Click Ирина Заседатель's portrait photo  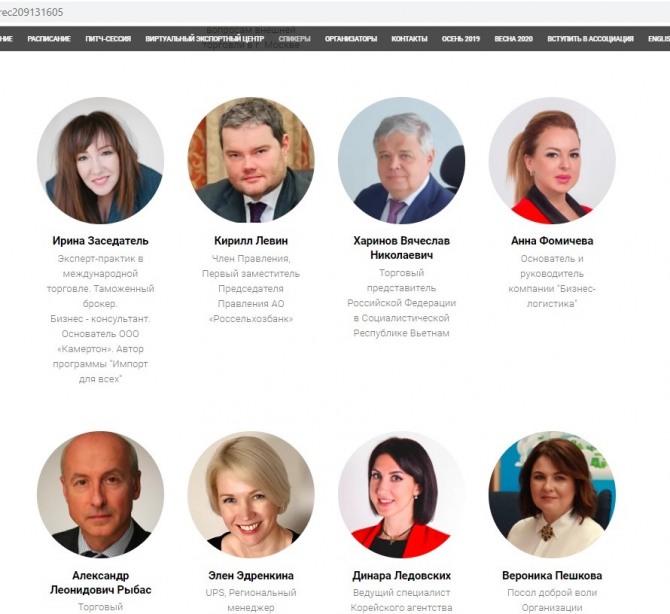(x=100, y=161)
